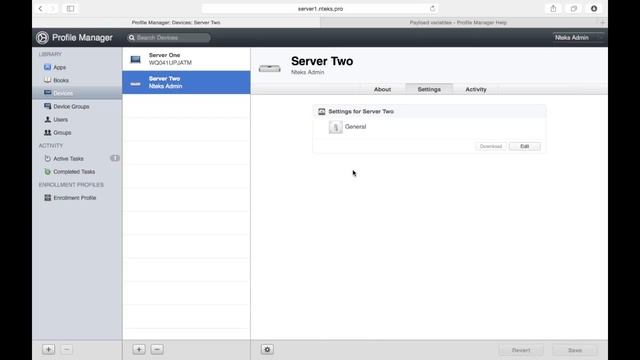Click the Safari back arrow
640x360 pixels.
(40, 8)
